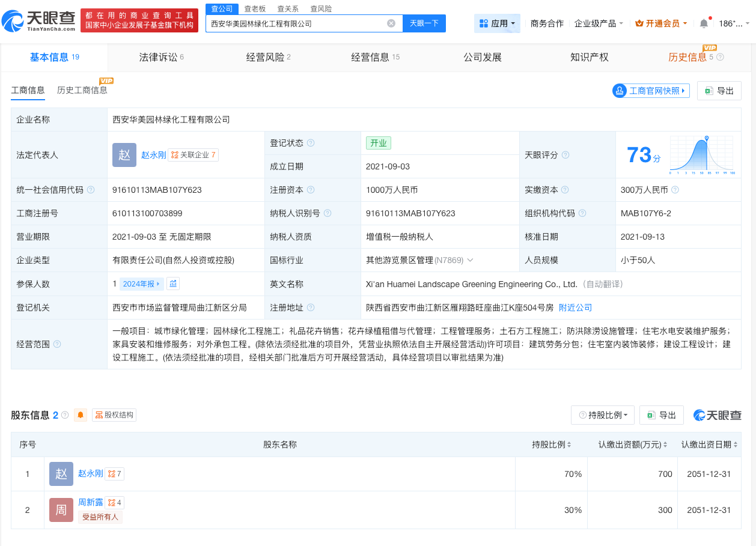Open account menu 186*...
Screen dimensions: 756x546
coord(734,23)
